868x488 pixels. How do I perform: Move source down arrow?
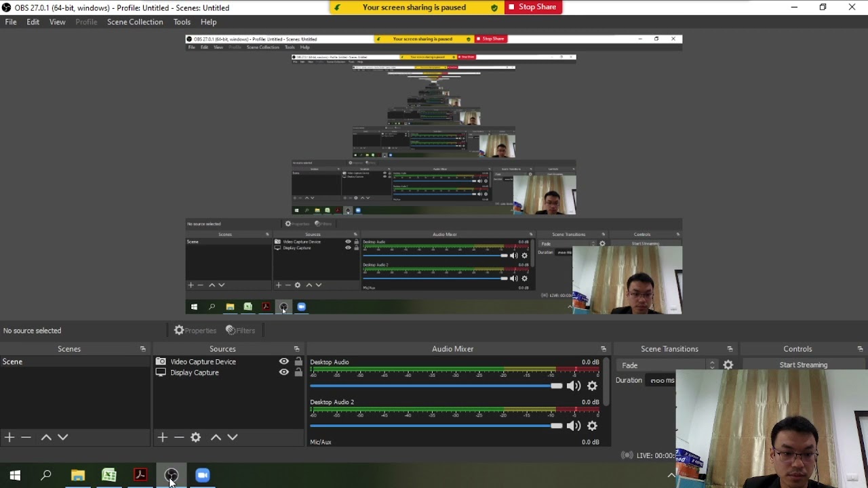point(233,437)
